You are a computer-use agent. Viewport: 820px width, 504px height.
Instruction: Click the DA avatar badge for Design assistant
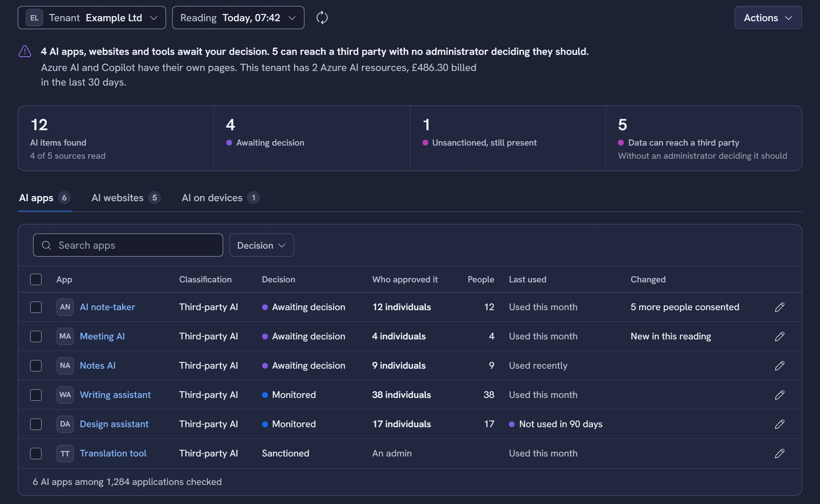click(x=65, y=424)
